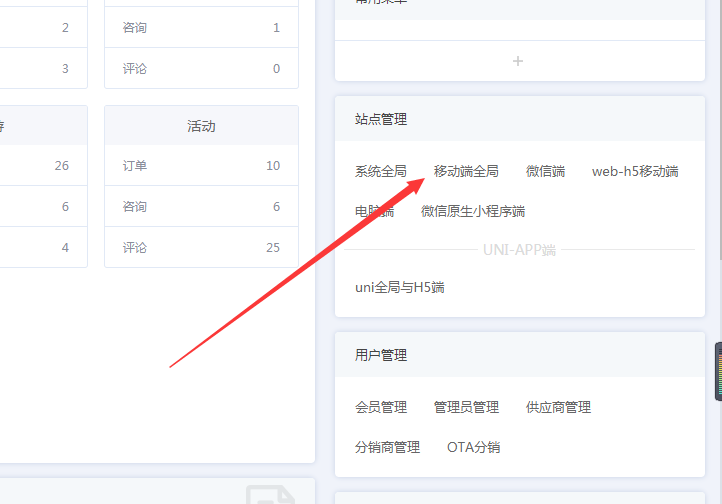Open the 移动端全局 settings link
Viewport: 722px width, 504px height.
(x=466, y=171)
